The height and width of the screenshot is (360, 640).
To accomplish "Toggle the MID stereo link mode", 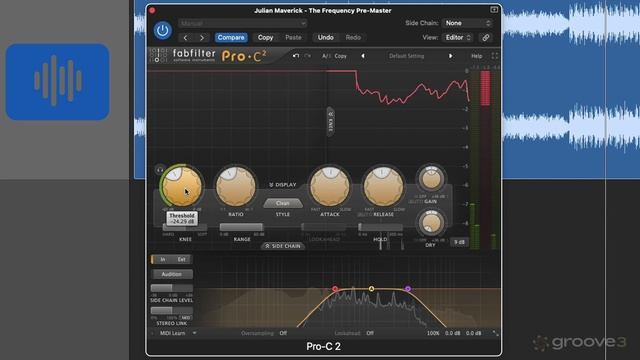I will [186, 318].
